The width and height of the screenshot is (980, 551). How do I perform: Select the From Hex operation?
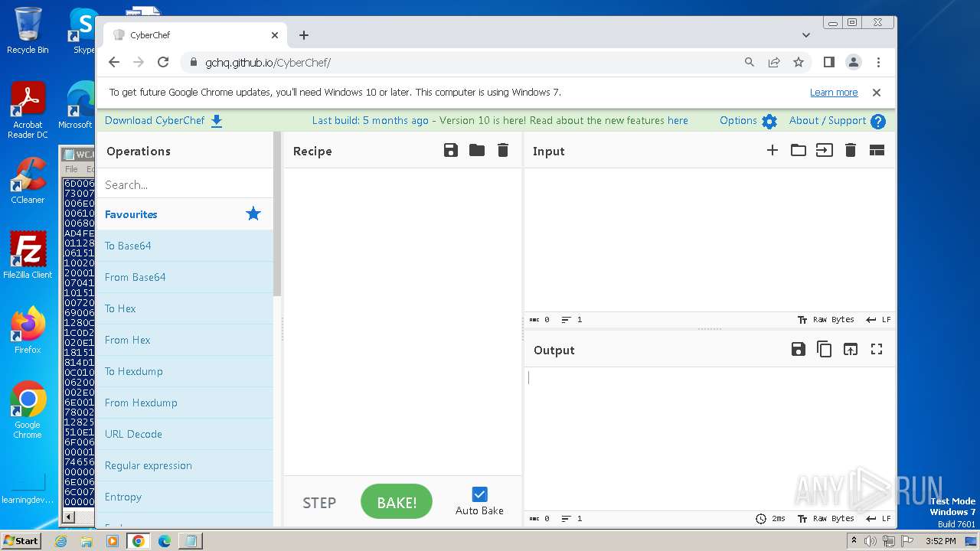pos(185,340)
